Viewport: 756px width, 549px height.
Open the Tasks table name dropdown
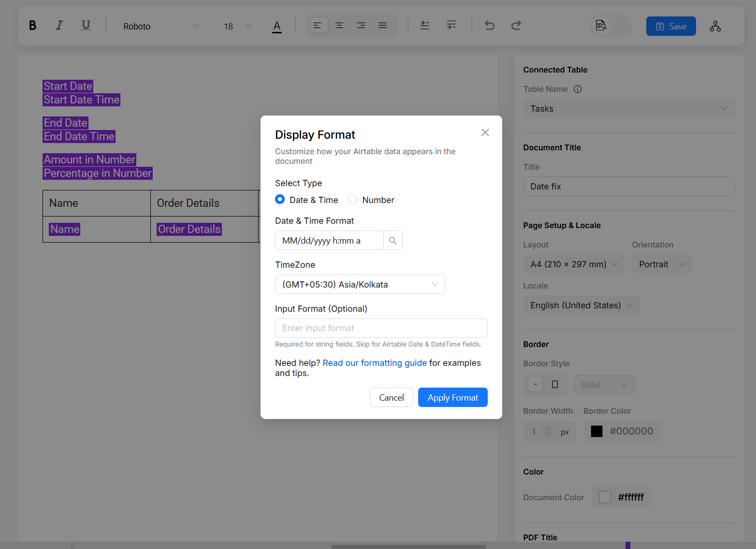point(629,109)
